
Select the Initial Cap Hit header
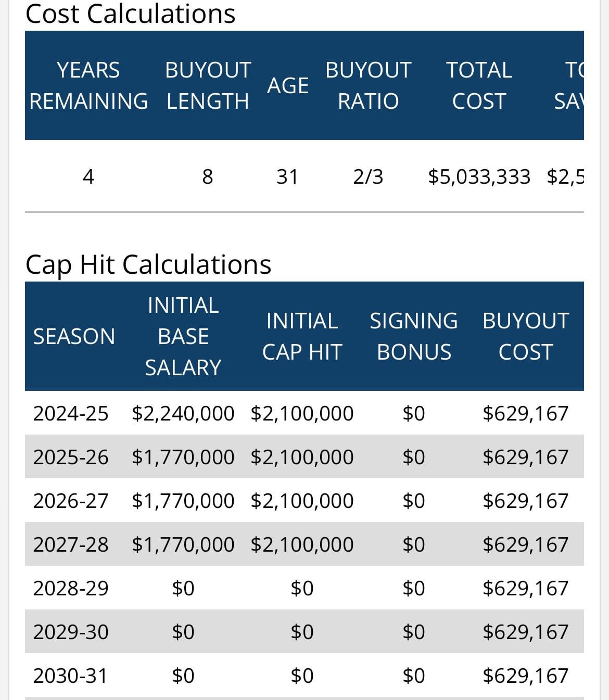click(x=302, y=336)
